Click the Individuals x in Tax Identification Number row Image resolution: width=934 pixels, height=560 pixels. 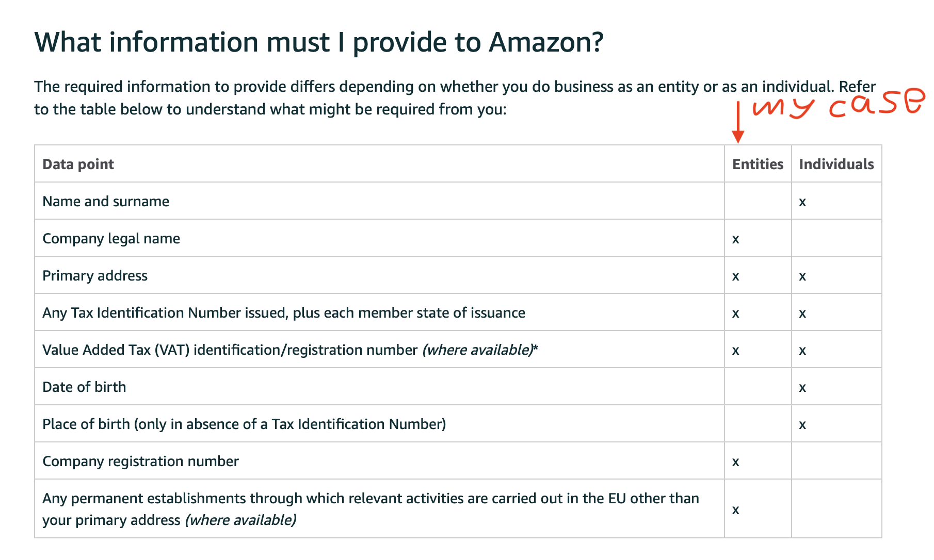[x=802, y=314]
